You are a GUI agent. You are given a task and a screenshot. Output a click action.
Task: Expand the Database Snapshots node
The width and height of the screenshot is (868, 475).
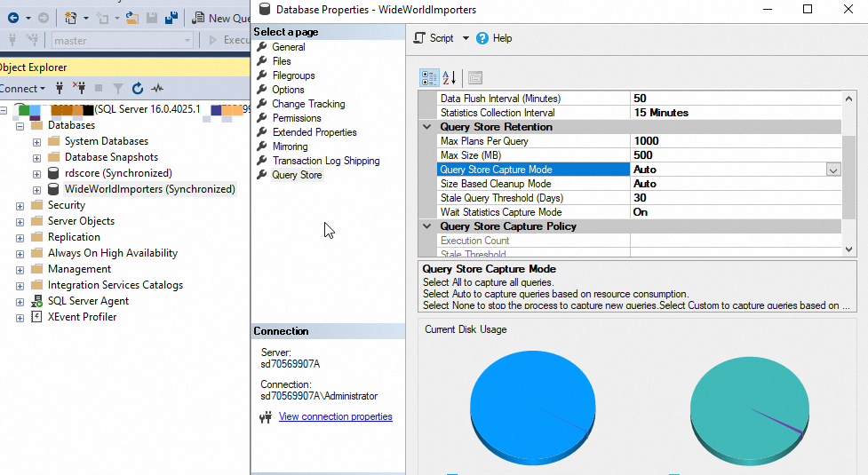36,158
